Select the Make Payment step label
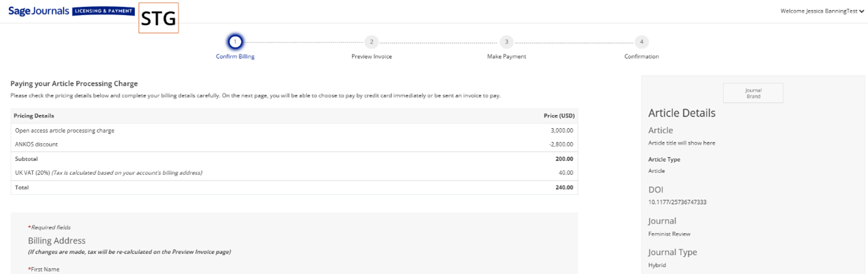The width and height of the screenshot is (868, 274). pyautogui.click(x=506, y=57)
